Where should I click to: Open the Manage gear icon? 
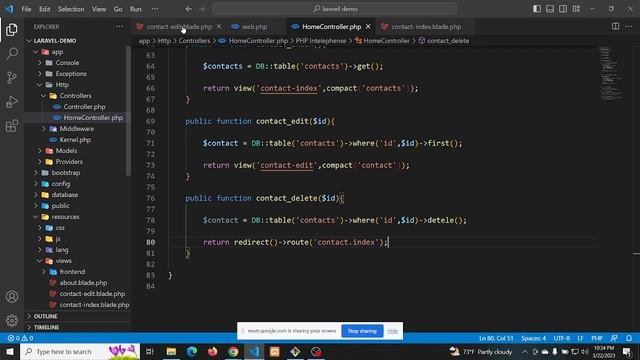click(12, 321)
